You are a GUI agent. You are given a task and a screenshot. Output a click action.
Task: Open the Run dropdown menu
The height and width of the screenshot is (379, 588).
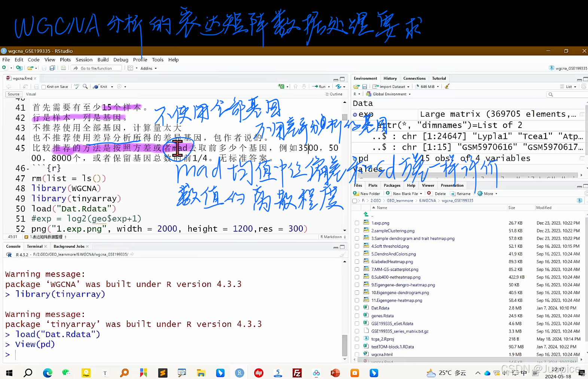click(x=329, y=87)
